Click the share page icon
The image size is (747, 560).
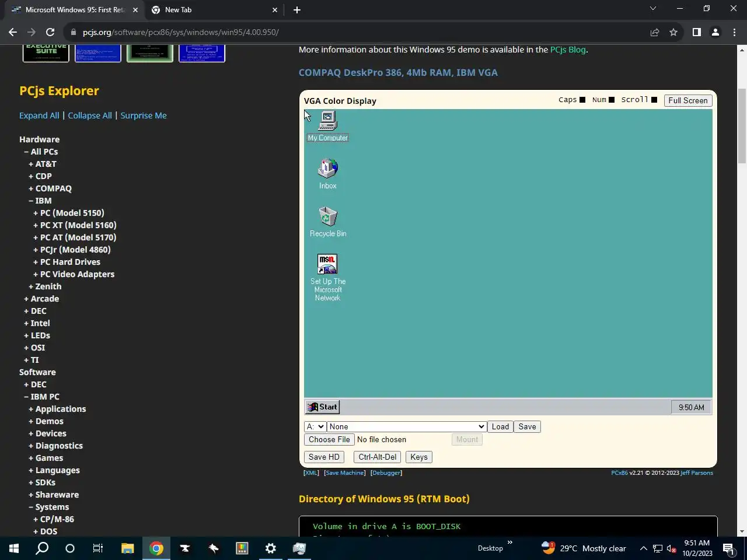pos(655,32)
